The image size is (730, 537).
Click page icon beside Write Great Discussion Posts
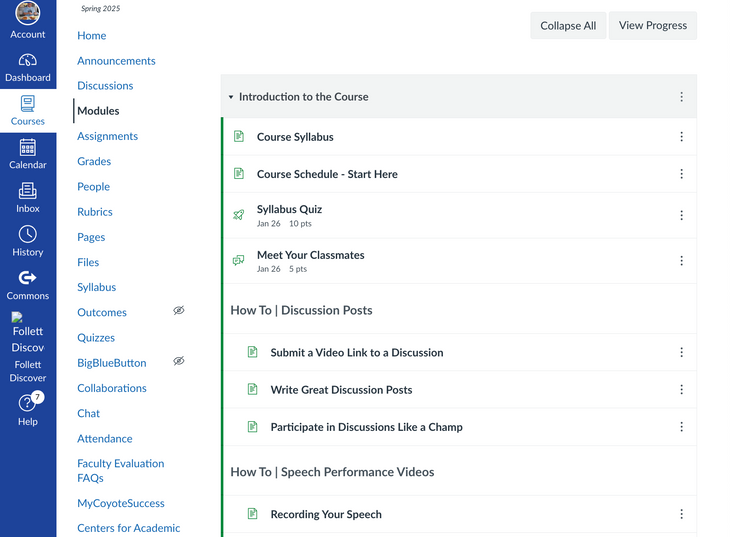(x=252, y=389)
